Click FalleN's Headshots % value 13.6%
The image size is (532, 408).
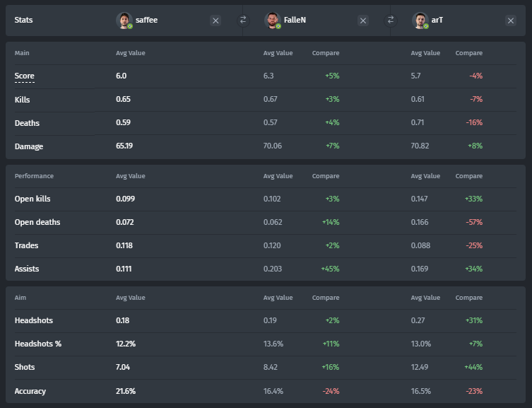click(273, 344)
